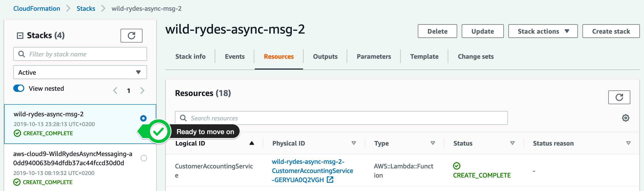Select wild-rydes-async-msg-2 stack radio button
644x191 pixels.
pos(143,118)
